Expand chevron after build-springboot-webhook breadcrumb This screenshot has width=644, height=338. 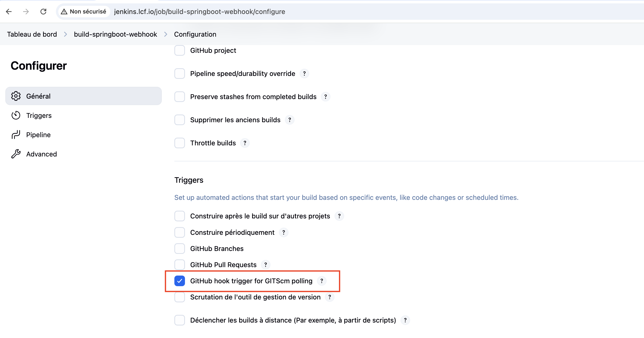[165, 34]
